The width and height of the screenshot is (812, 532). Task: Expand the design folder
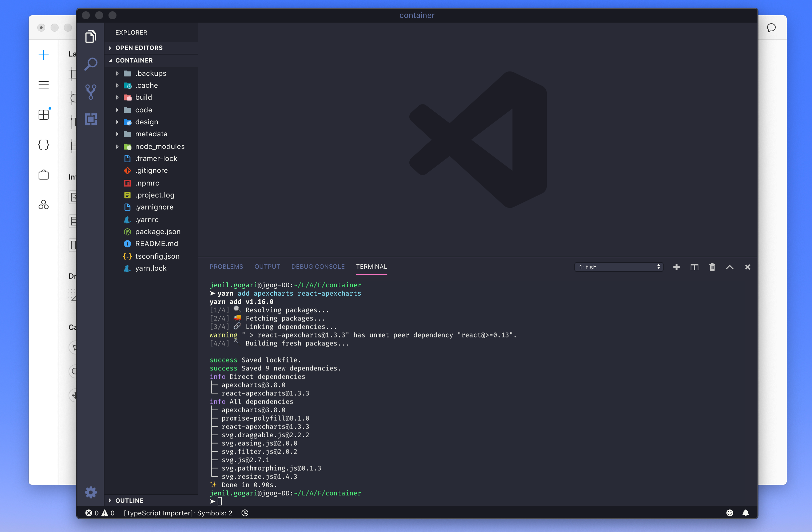(x=151, y=122)
